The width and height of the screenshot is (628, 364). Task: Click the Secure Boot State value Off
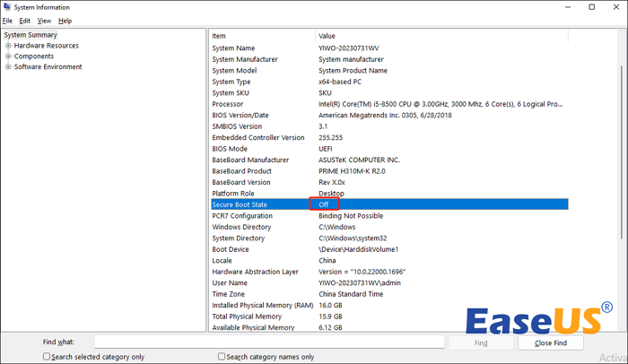(x=324, y=204)
